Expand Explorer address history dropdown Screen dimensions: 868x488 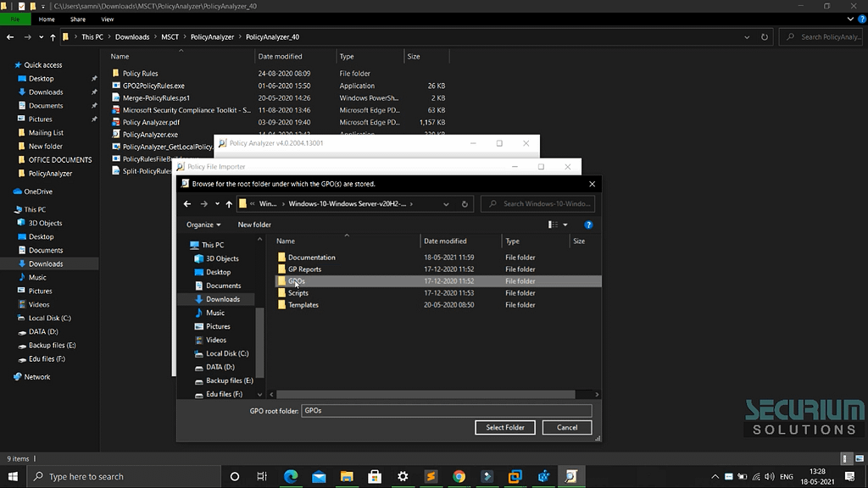747,37
